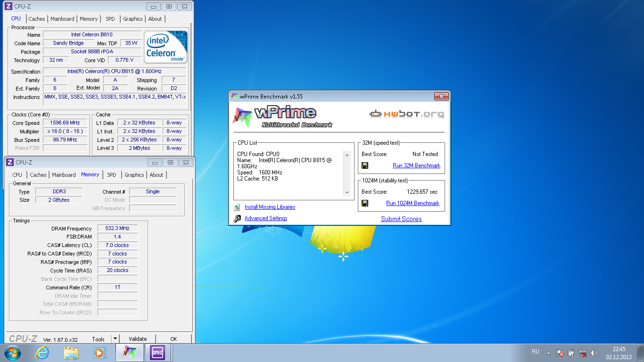Click Submit Scores link

tap(401, 219)
